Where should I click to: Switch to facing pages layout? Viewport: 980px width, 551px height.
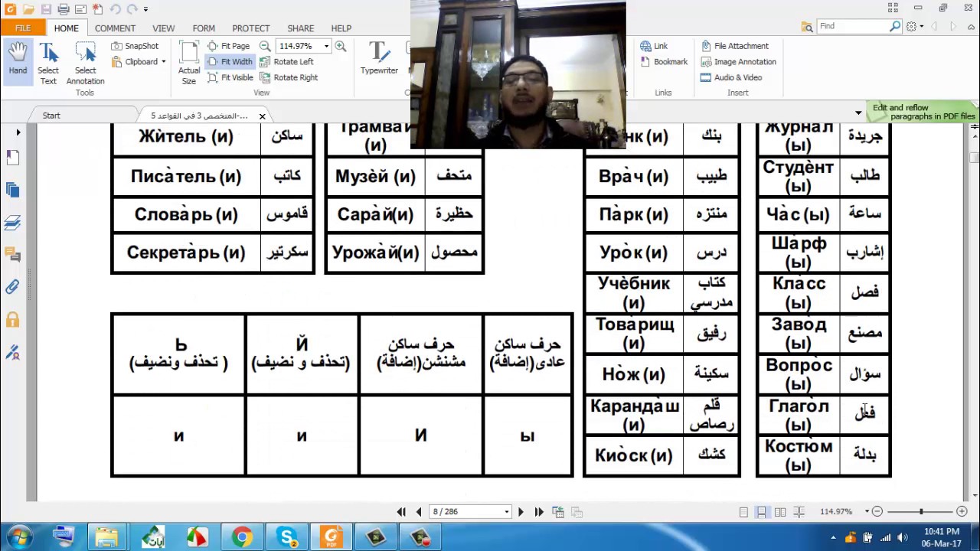pyautogui.click(x=780, y=512)
